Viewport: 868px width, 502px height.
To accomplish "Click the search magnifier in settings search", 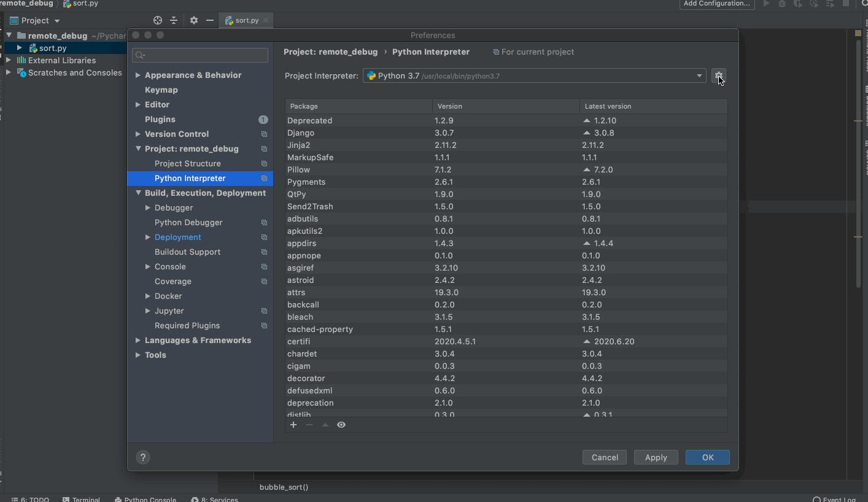I will pos(139,55).
